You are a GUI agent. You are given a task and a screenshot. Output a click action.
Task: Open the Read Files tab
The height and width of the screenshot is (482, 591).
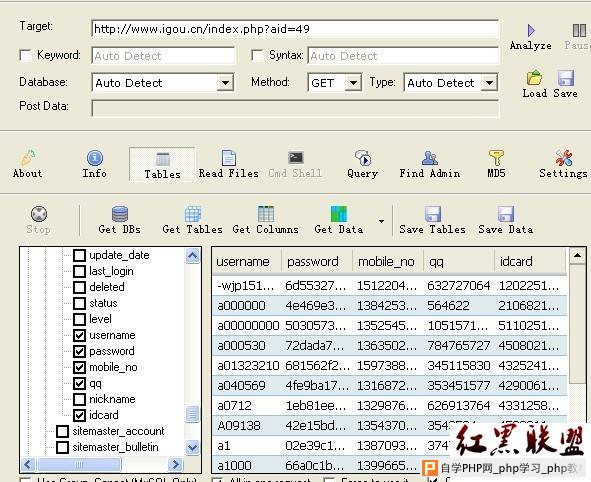pos(228,164)
